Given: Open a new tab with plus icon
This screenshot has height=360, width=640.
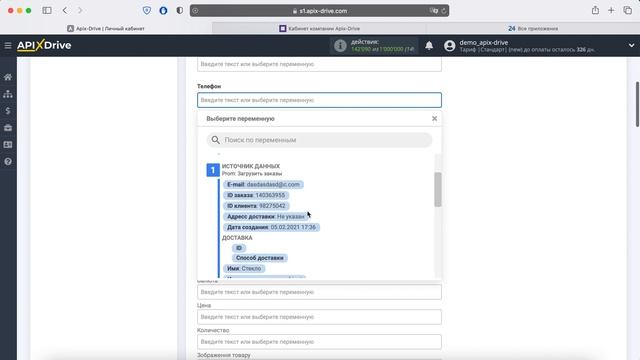Looking at the screenshot, I should click(x=611, y=11).
